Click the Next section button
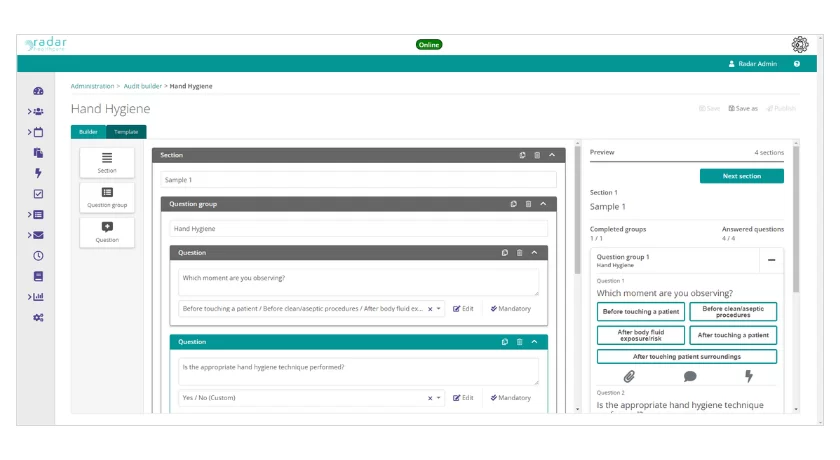Viewport: 840px width, 460px height. [741, 176]
